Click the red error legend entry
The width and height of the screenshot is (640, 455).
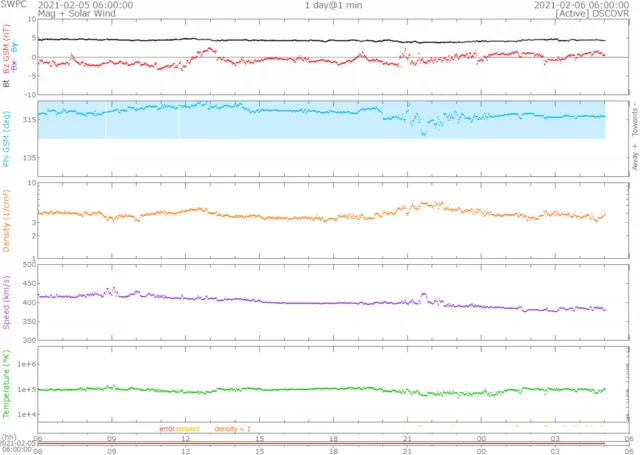coord(167,429)
